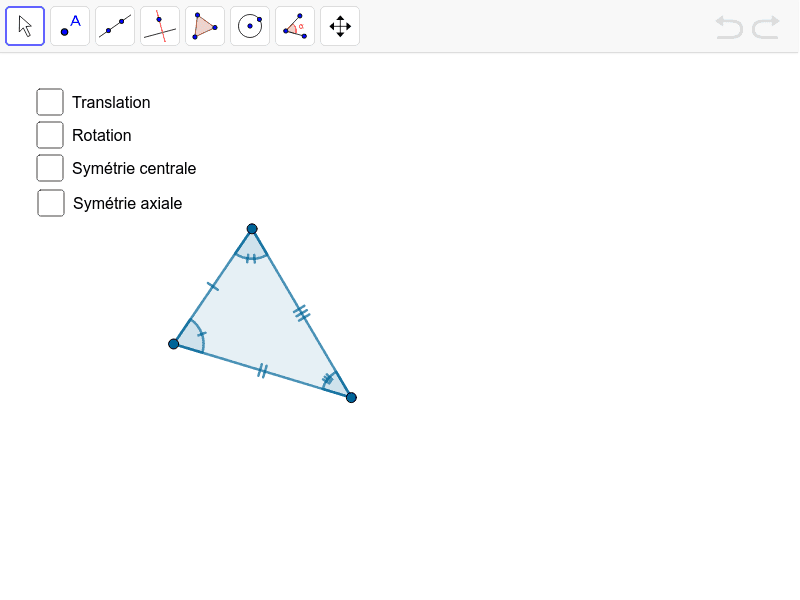Toggle the Symétrie axiale checkbox
Viewport: 800px width, 600px height.
pos(51,203)
